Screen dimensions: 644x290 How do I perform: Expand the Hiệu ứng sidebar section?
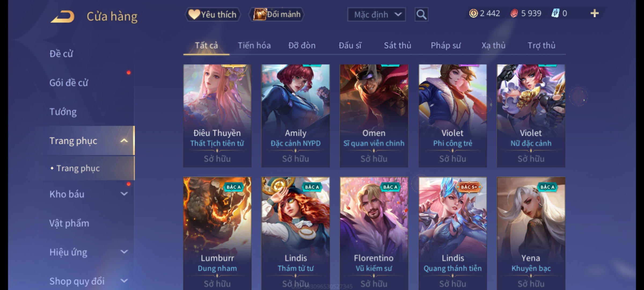pos(124,252)
